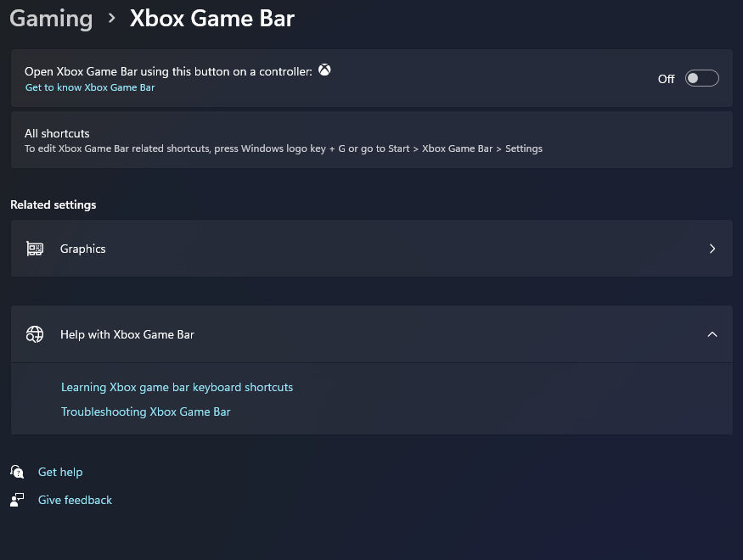Image resolution: width=743 pixels, height=560 pixels.
Task: Collapse the Help with Xbox Game Bar section
Action: pyautogui.click(x=712, y=334)
